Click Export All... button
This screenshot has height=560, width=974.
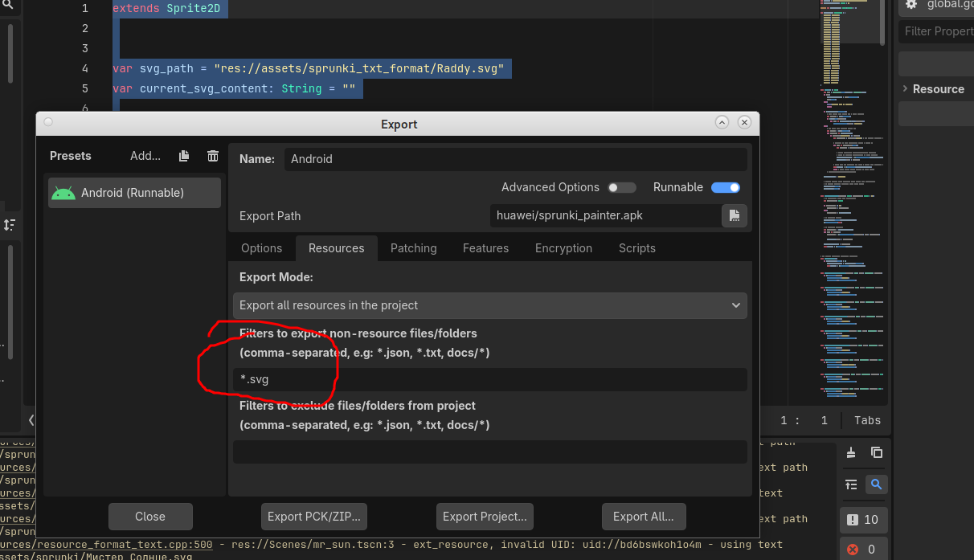(x=644, y=517)
